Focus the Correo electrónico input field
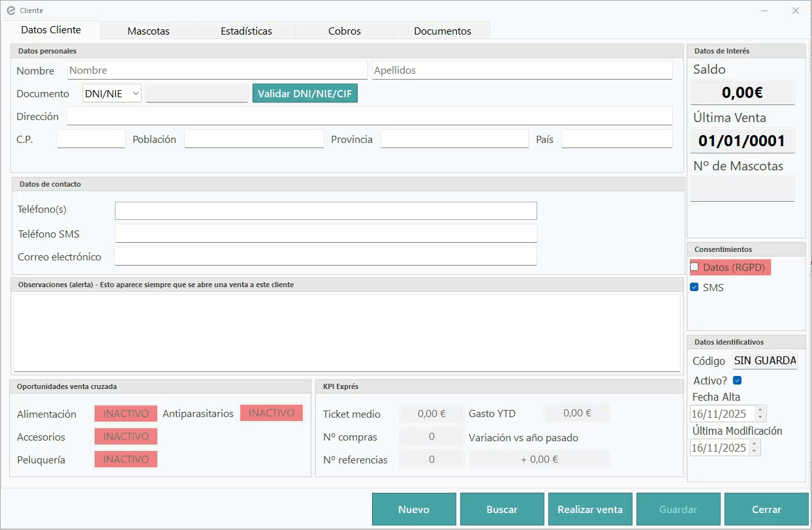This screenshot has width=812, height=530. [325, 257]
